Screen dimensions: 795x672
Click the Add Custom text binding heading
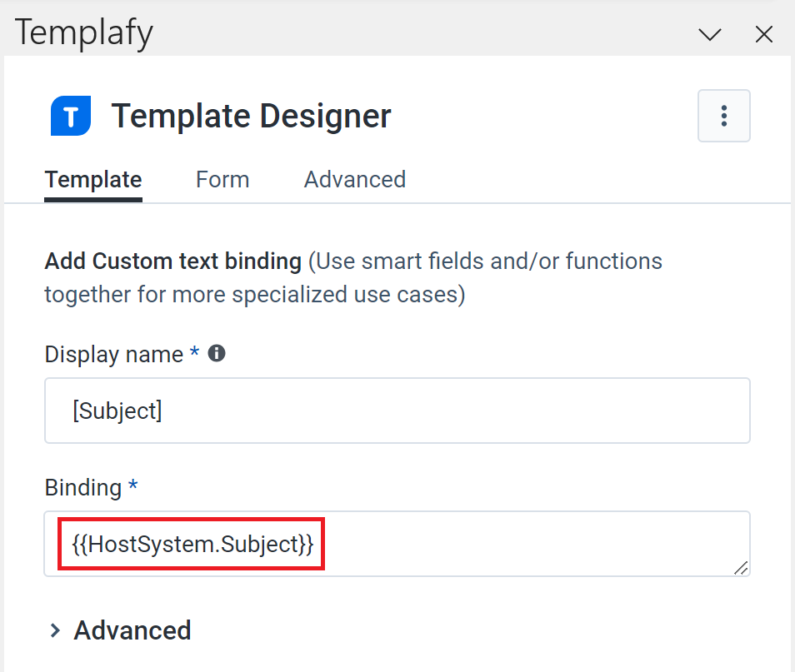pos(172,261)
